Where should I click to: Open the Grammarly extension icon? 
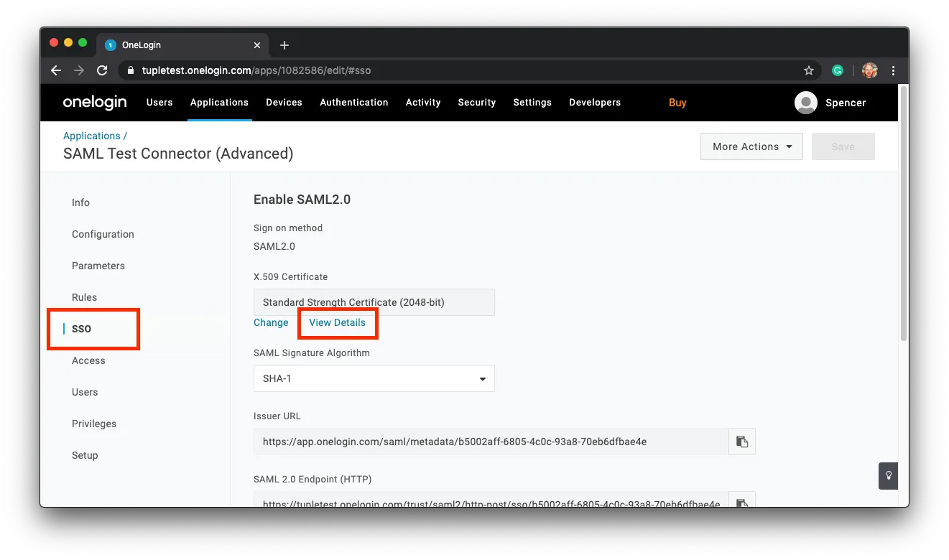point(838,70)
